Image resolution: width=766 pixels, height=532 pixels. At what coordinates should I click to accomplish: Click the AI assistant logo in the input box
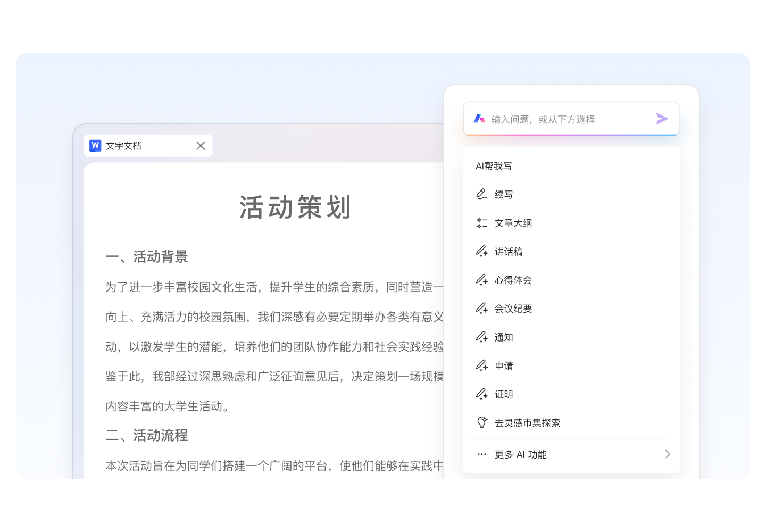pos(480,119)
